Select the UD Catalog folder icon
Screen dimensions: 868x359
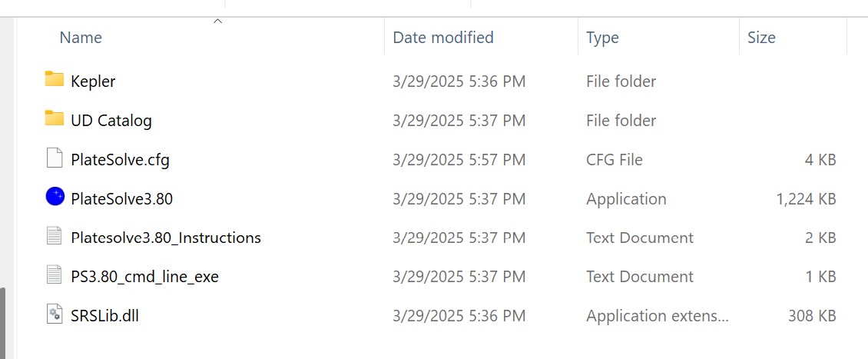(55, 118)
